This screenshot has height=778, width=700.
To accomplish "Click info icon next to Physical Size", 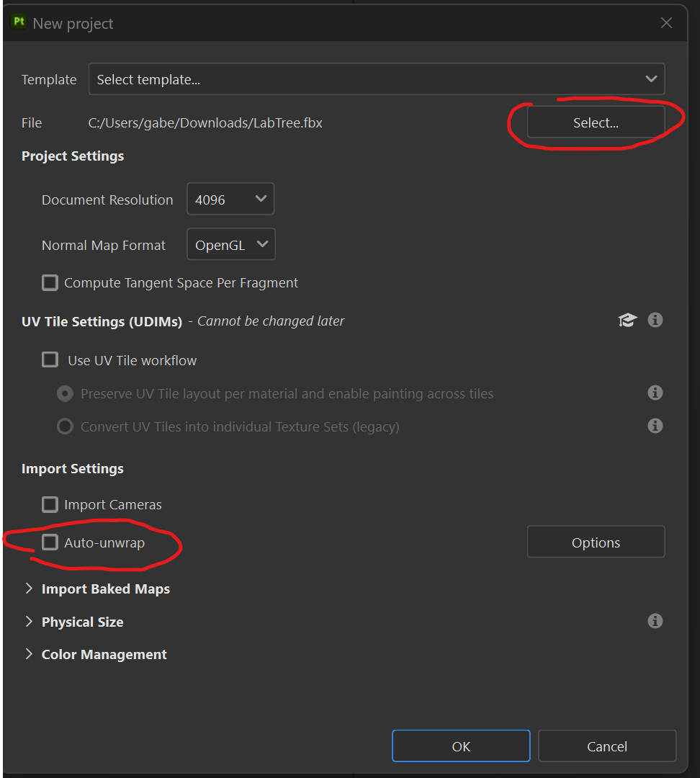I will click(655, 621).
